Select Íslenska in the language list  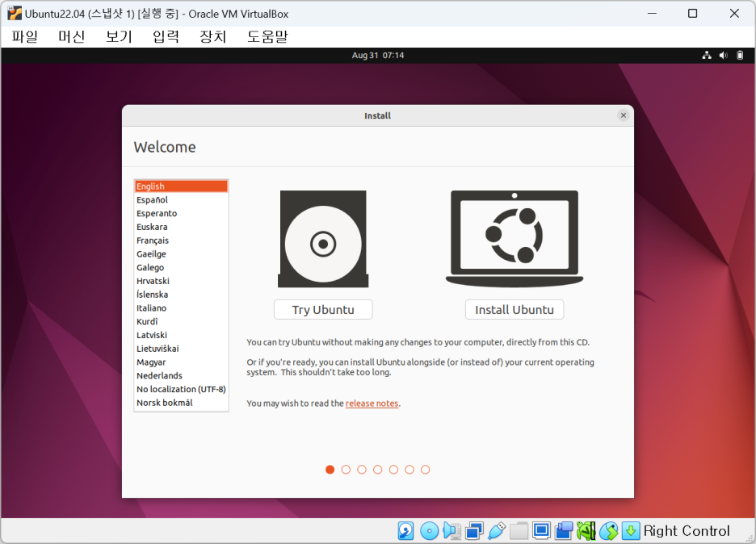point(181,295)
